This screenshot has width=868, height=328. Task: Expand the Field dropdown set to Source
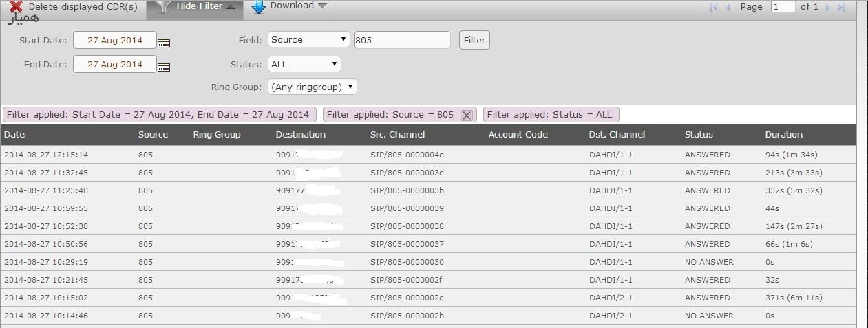coord(309,40)
